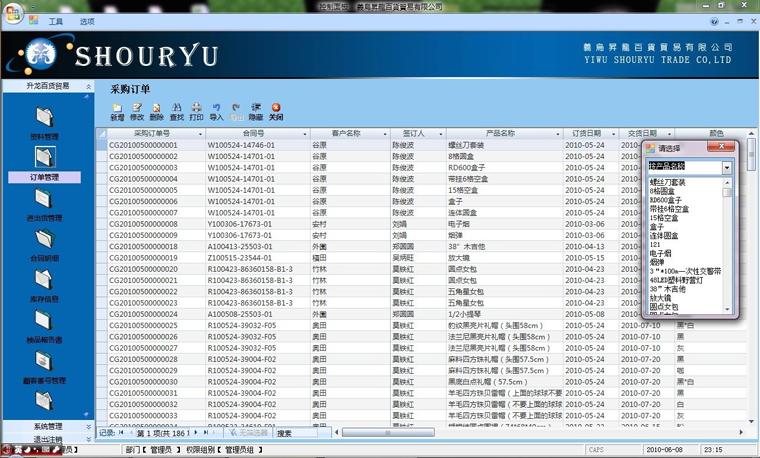Click the 颜色 column header
Viewport: 760px width, 458px height.
pos(716,133)
